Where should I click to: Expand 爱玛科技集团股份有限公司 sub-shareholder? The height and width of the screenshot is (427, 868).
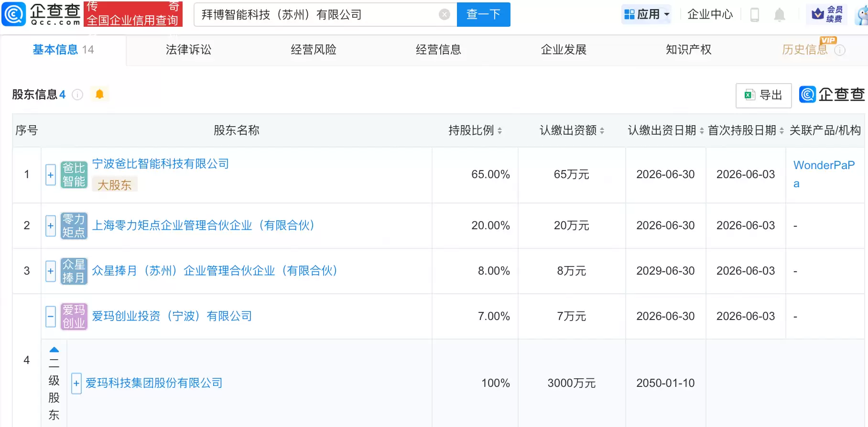coord(76,383)
